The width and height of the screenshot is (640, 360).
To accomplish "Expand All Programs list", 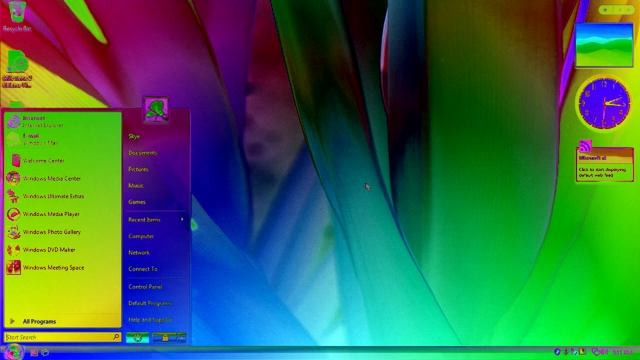I will pyautogui.click(x=62, y=322).
